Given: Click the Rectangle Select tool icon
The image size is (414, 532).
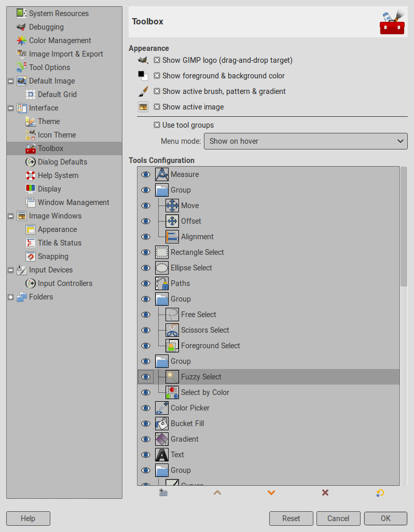Looking at the screenshot, I should point(162,252).
